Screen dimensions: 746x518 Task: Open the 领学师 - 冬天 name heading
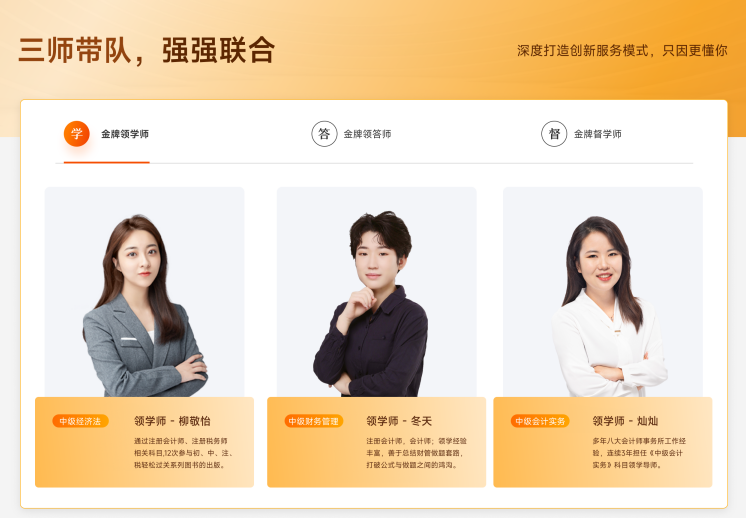coord(399,421)
